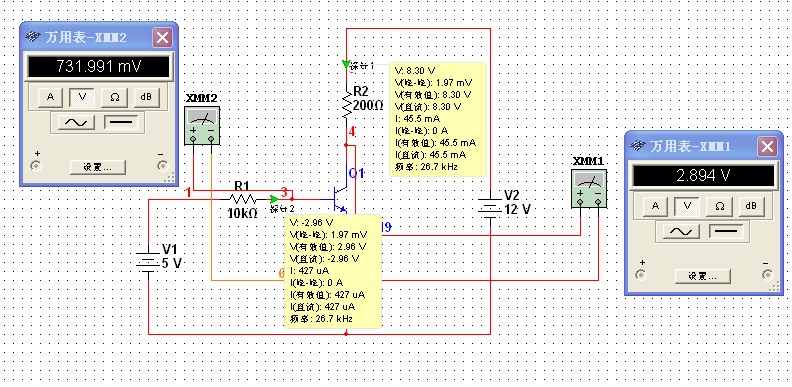The height and width of the screenshot is (387, 792).
Task: Click the green probe arrow after R1
Action: 274,199
